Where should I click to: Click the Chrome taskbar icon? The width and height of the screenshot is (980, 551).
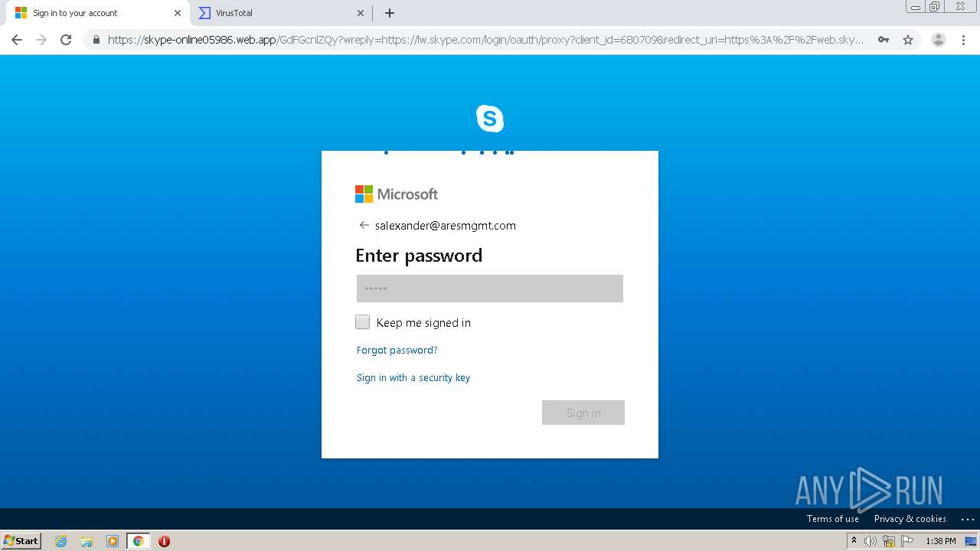click(138, 541)
